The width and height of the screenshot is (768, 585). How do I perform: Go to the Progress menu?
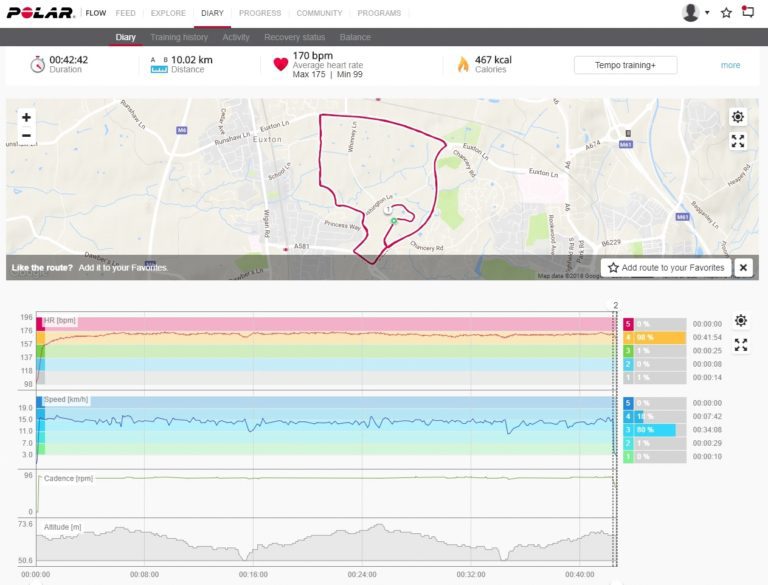point(260,13)
